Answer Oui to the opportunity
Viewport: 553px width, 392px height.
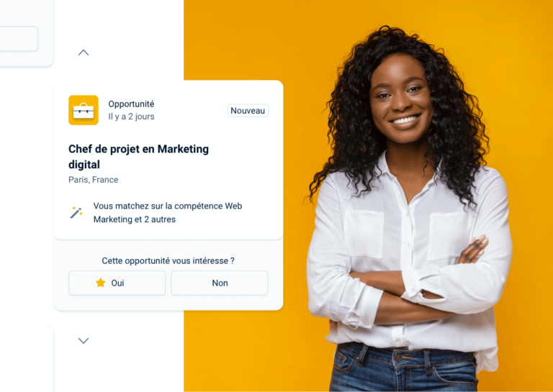point(117,283)
